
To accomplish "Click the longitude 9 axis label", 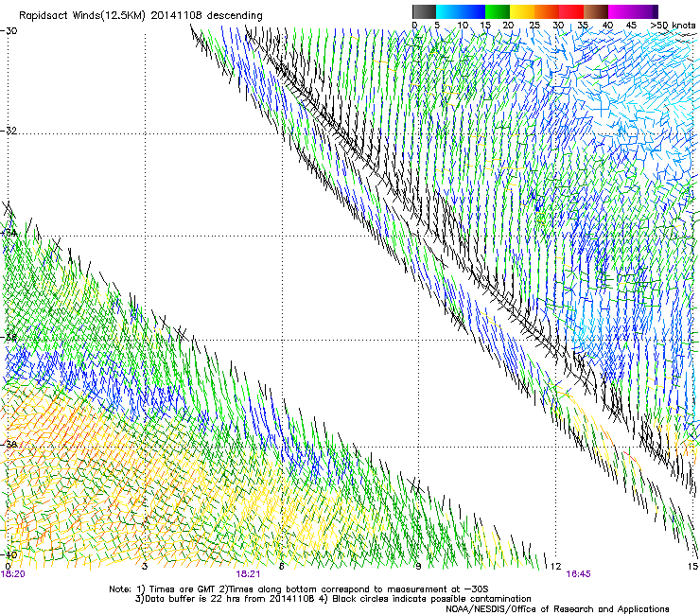I will [x=418, y=567].
